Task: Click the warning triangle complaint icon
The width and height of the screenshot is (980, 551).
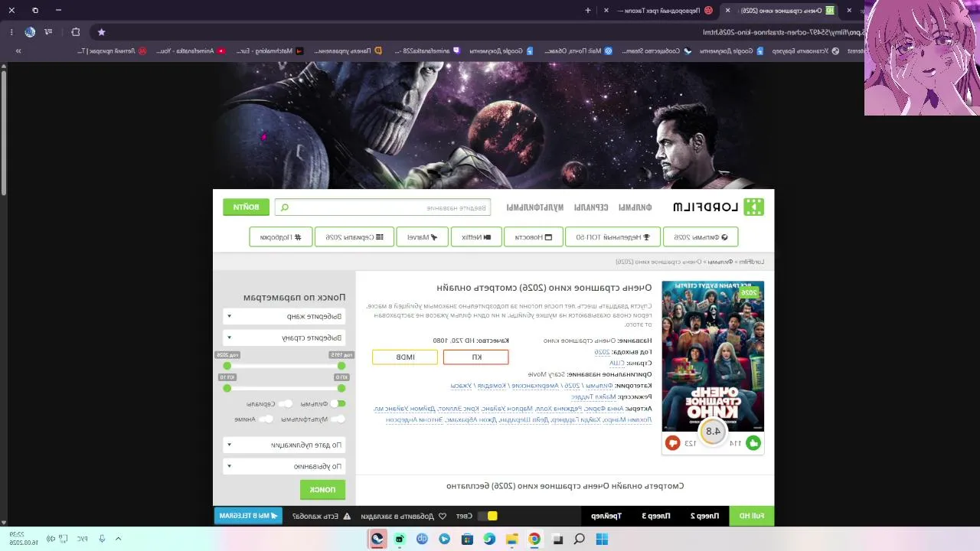Action: (347, 516)
